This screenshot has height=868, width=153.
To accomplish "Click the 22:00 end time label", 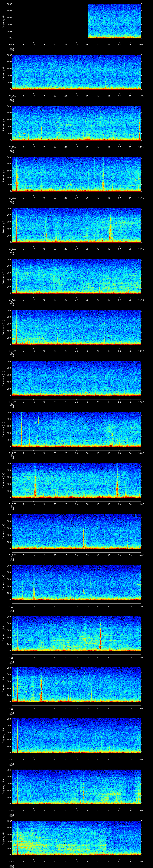I will click(x=141, y=657).
